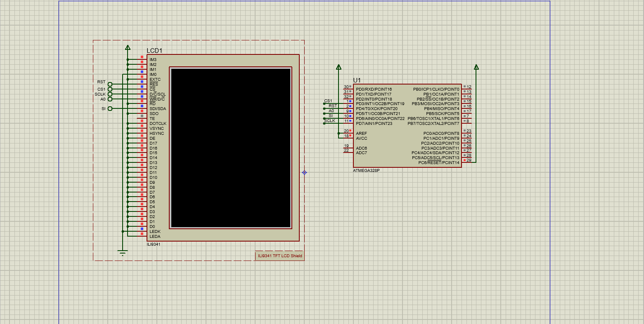Screen dimensions: 644x324
Task: Click the SCLK wire label near U1
Action: coord(330,121)
